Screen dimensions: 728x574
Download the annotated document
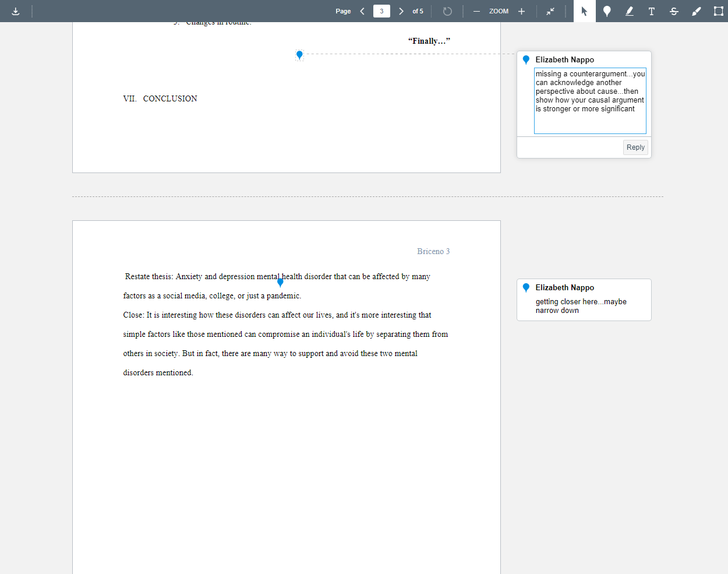point(16,11)
